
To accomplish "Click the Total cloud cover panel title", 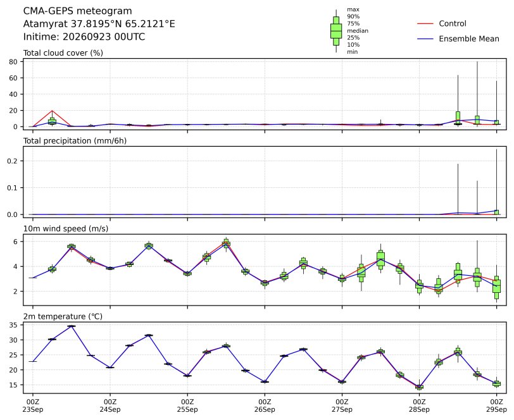I will coord(63,53).
